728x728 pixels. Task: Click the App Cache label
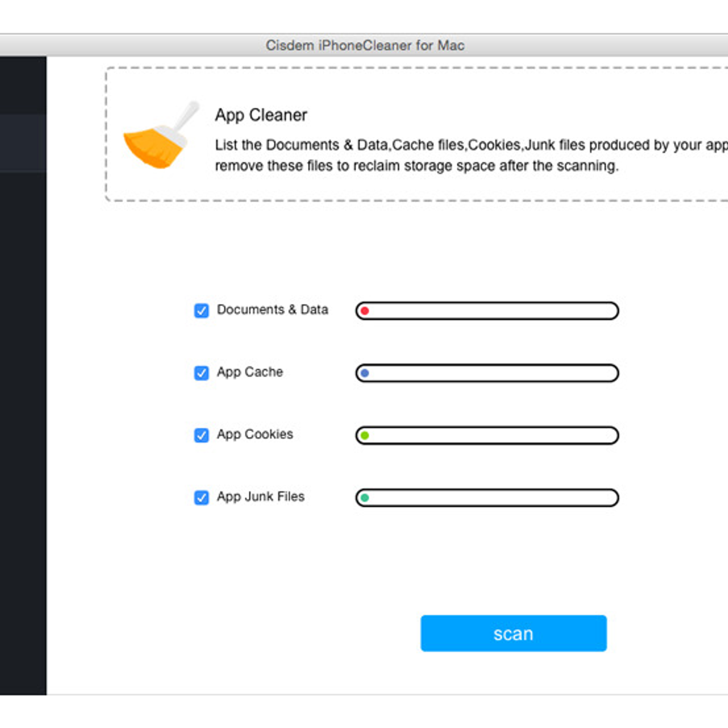pos(250,372)
